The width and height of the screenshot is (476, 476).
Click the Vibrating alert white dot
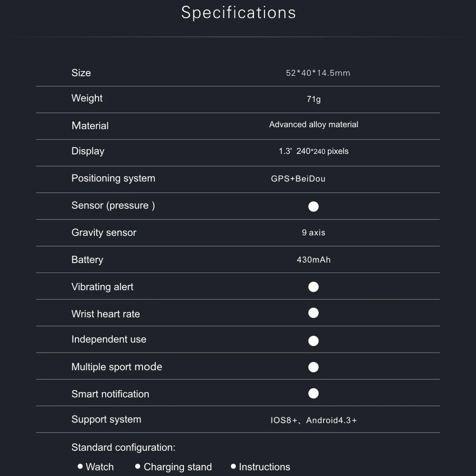point(314,287)
